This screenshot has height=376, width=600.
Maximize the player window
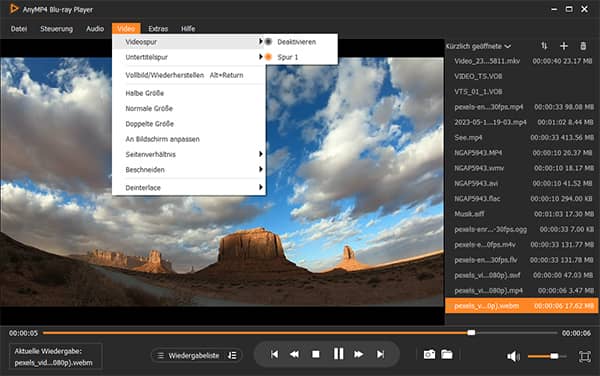pos(569,9)
